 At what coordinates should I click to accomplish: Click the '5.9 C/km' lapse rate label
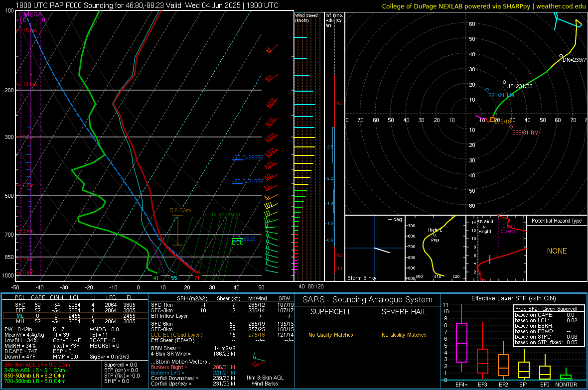pos(180,210)
